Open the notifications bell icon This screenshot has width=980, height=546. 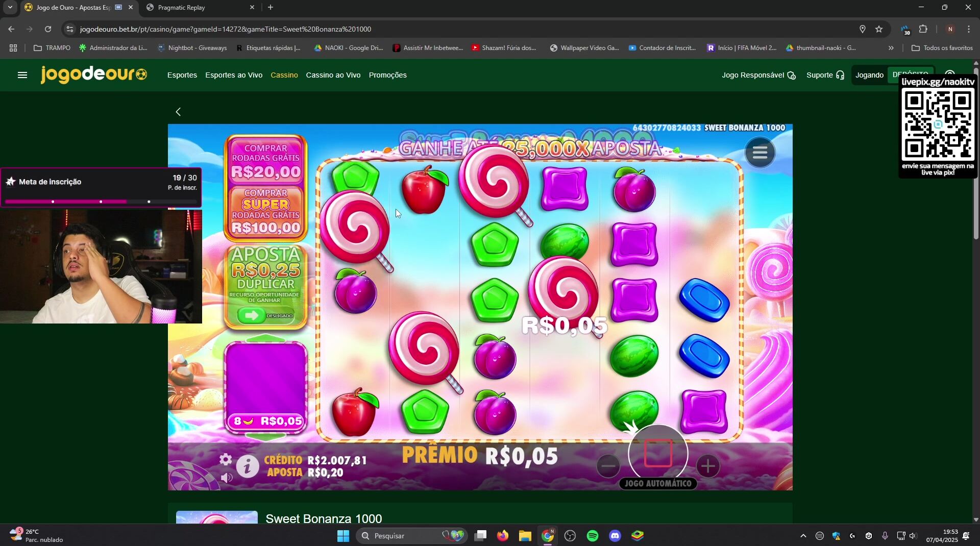(x=966, y=536)
